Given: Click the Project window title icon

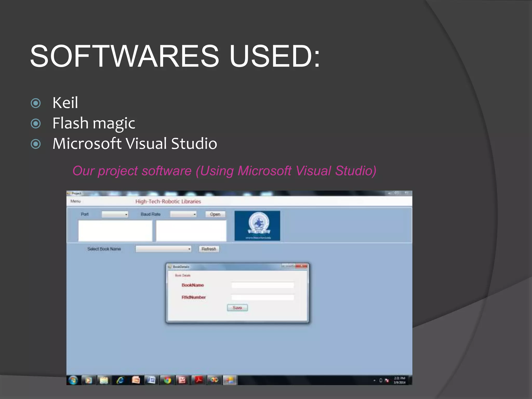Looking at the screenshot, I should (69, 193).
